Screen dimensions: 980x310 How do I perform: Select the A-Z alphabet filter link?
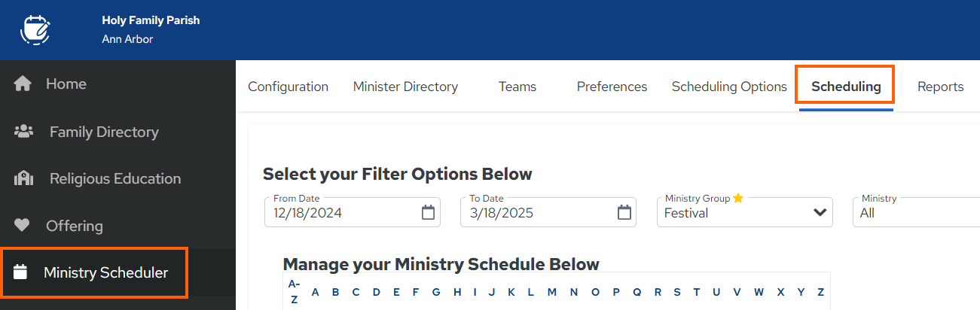[x=295, y=291]
